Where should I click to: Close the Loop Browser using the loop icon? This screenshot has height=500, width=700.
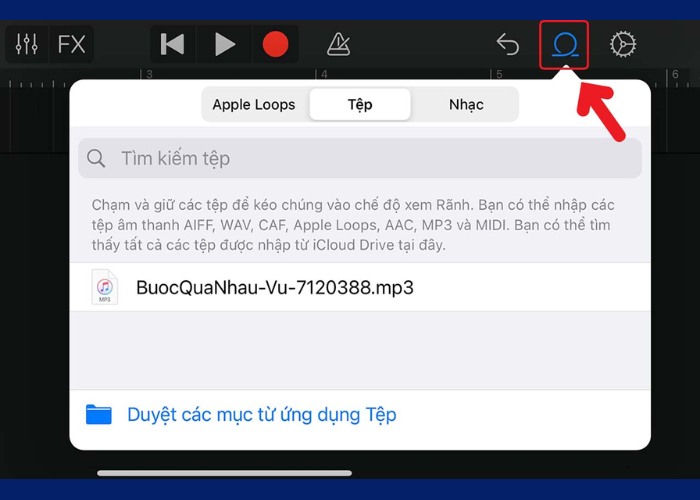pos(564,45)
